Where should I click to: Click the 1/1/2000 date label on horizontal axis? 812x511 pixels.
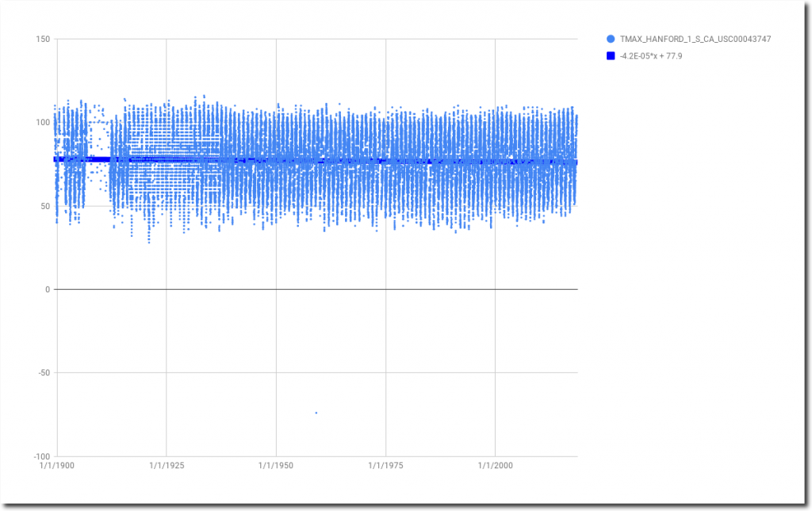point(495,466)
